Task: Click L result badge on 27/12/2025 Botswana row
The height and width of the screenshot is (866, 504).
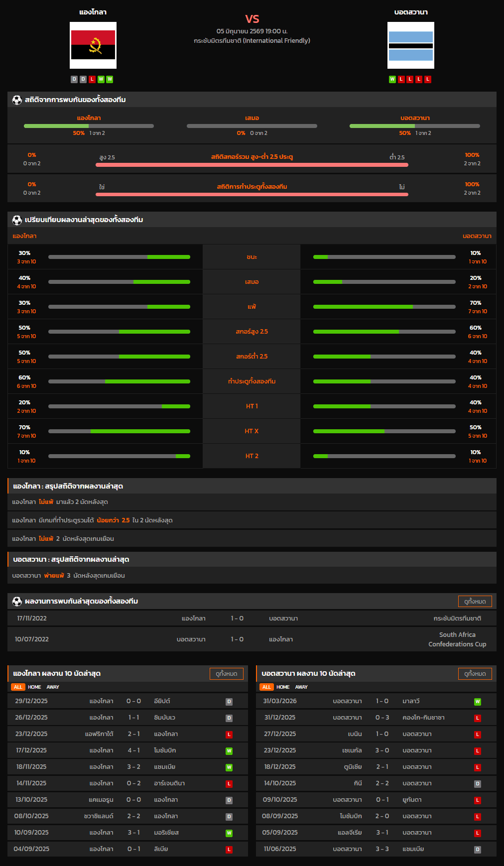Action: click(x=478, y=735)
